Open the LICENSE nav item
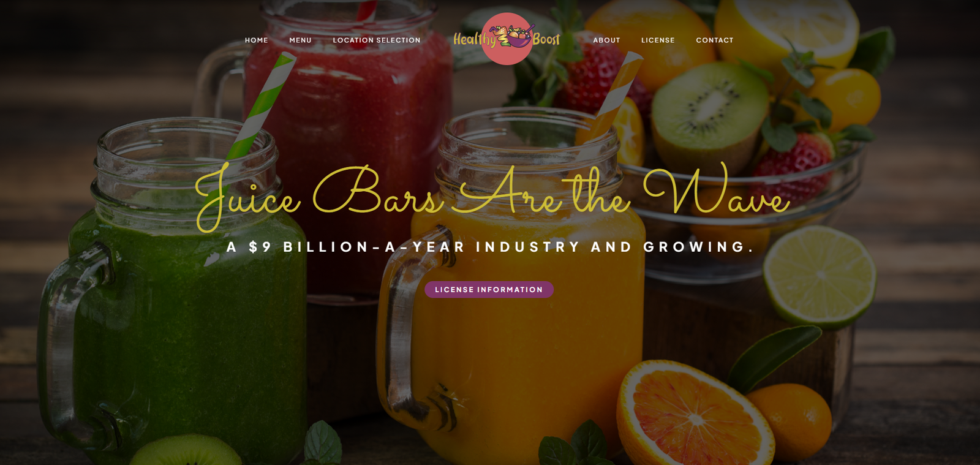The width and height of the screenshot is (980, 465). click(658, 40)
